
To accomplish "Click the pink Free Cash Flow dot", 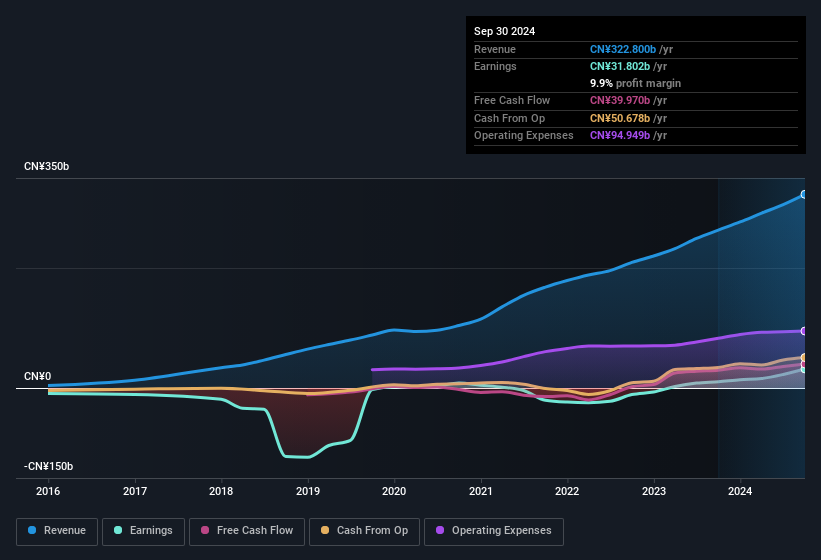I will tap(205, 531).
